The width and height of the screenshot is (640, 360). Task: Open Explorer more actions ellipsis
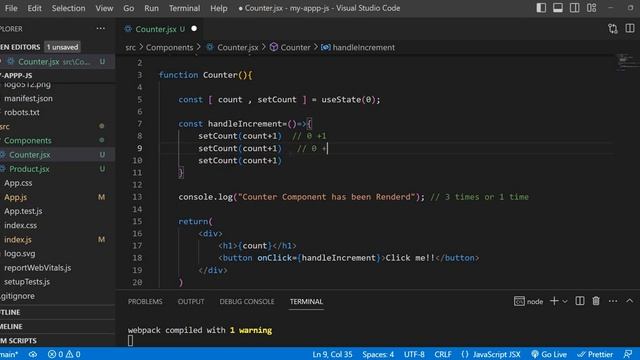(x=101, y=29)
